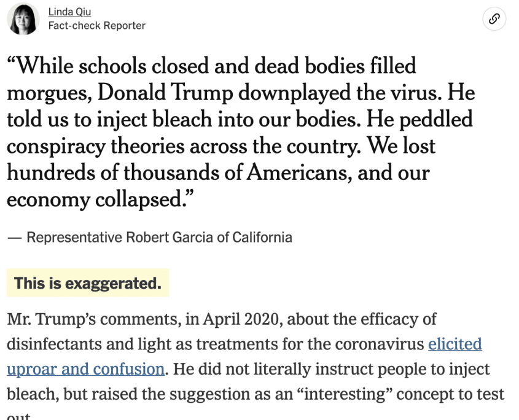Click 'He peddled' in the quote text
This screenshot has height=420, width=519.
tap(419, 120)
